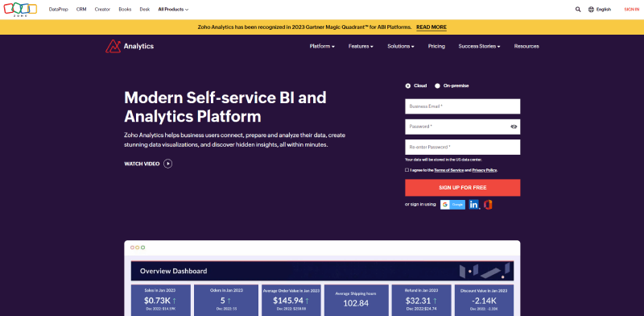Screen dimensions: 644x316
Task: Sign in using Microsoft Office icon
Action: click(488, 205)
